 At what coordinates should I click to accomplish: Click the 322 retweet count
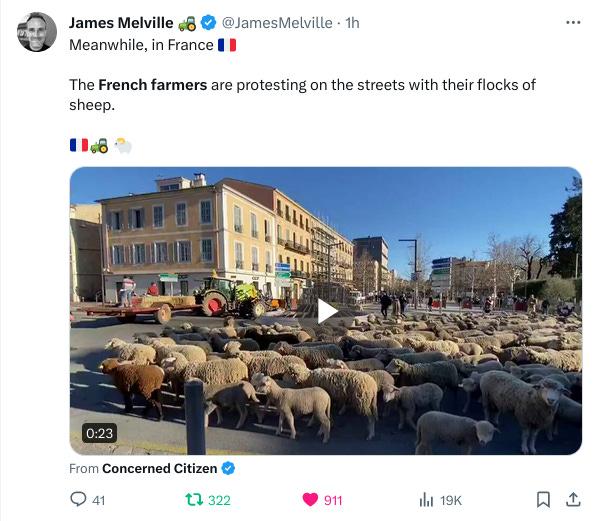pos(219,500)
